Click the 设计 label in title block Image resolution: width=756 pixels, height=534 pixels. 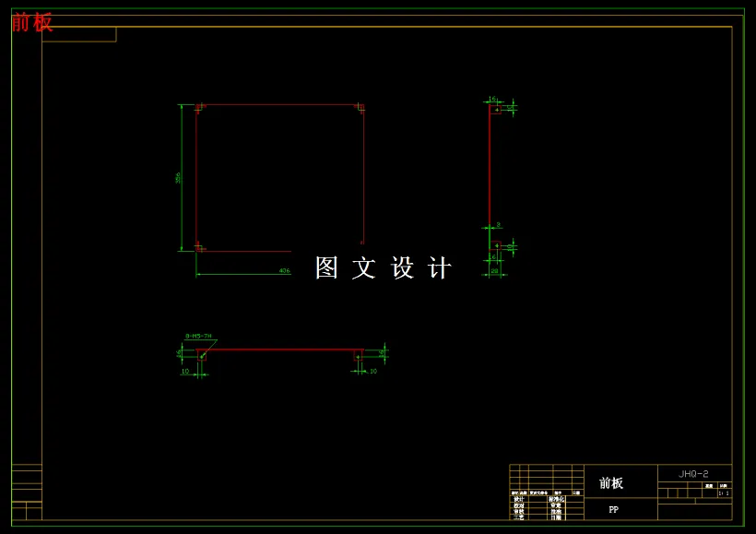tap(518, 499)
